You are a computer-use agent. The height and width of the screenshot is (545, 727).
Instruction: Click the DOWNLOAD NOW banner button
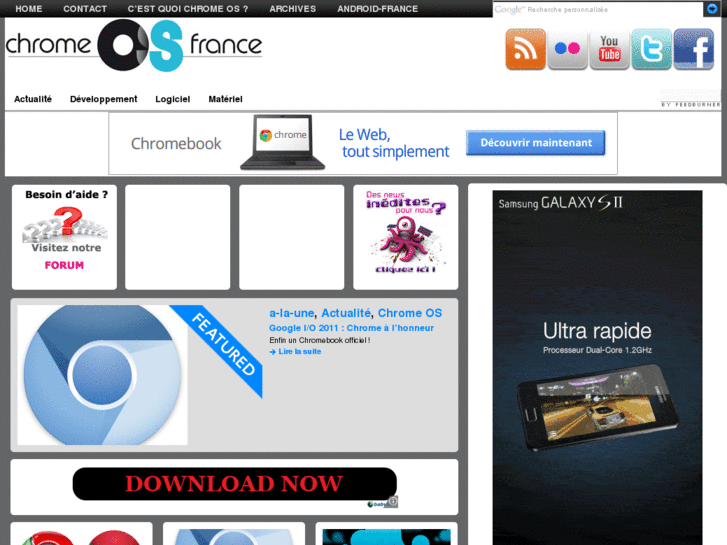[235, 484]
